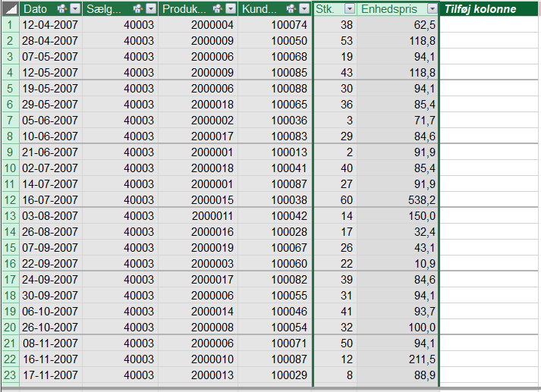Click relationship icon in Produk... column header
This screenshot has width=541, height=392.
pyautogui.click(x=217, y=9)
